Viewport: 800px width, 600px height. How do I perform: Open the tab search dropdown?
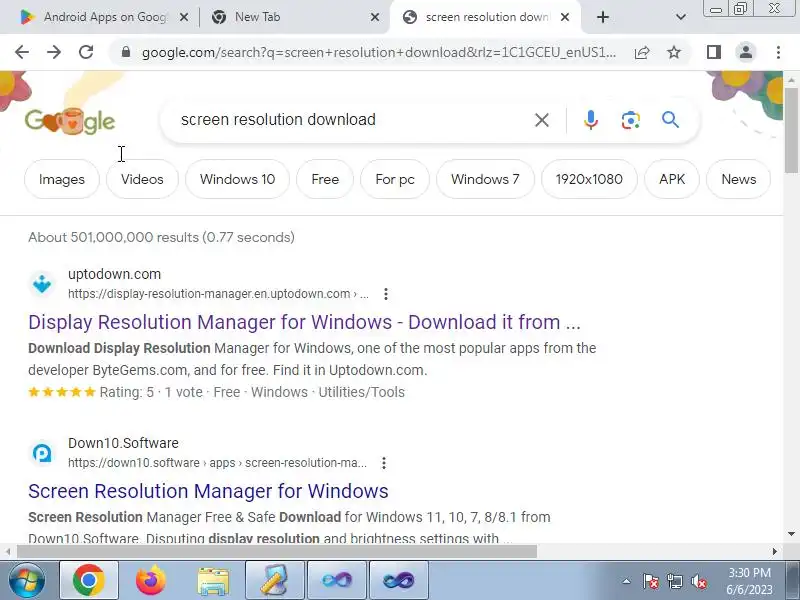click(681, 17)
